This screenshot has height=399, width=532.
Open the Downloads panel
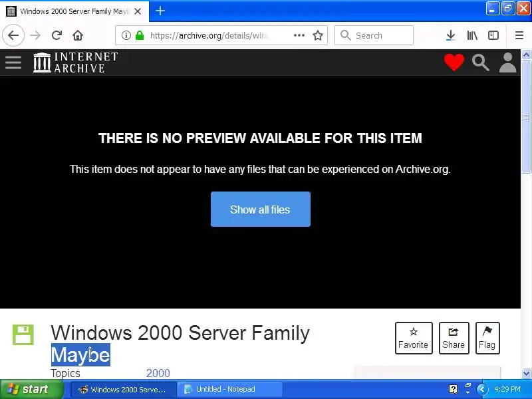(x=451, y=35)
